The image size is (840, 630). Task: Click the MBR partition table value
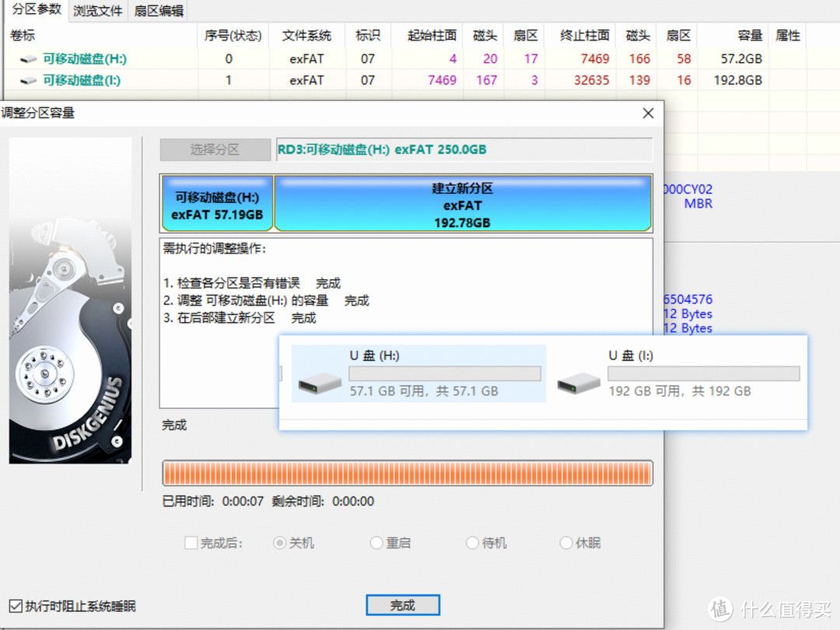(x=698, y=204)
